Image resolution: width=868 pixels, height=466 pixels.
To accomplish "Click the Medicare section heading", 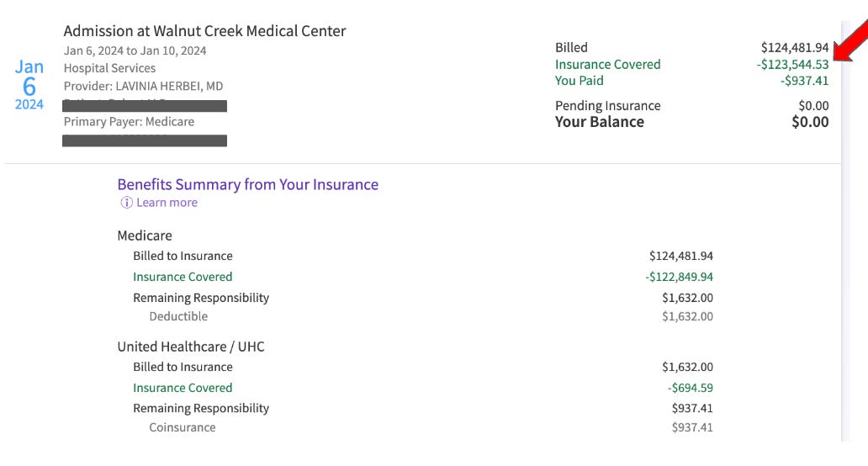I will (145, 236).
